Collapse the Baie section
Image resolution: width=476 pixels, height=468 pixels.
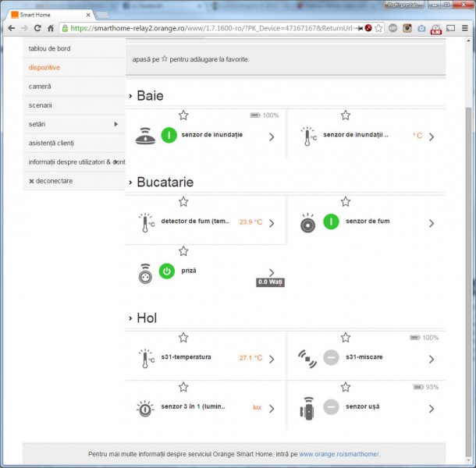click(130, 96)
